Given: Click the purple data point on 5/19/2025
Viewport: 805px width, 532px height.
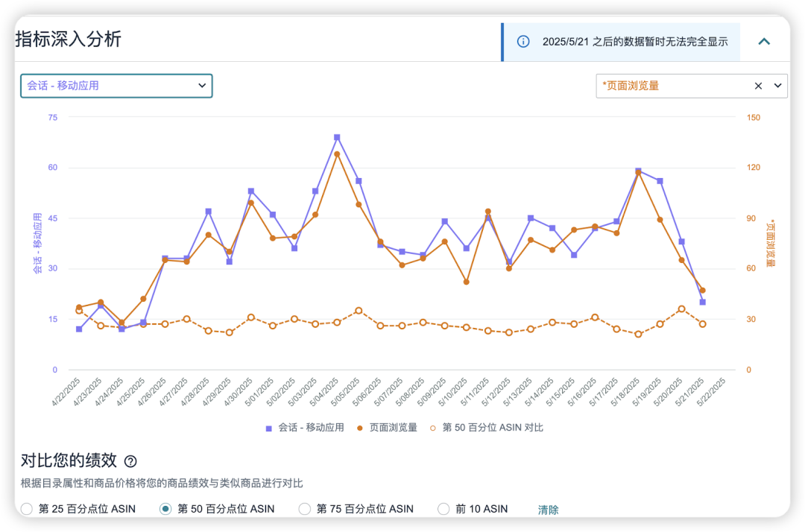Looking at the screenshot, I should pyautogui.click(x=660, y=181).
